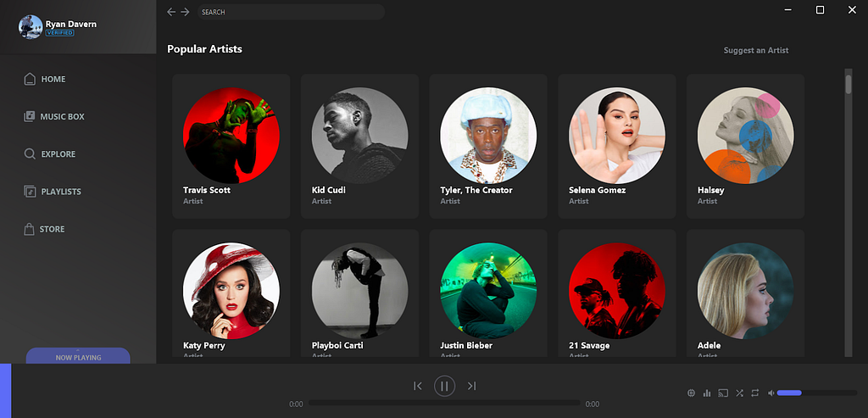Click the Search input field
The width and height of the screenshot is (868, 418).
click(x=292, y=12)
